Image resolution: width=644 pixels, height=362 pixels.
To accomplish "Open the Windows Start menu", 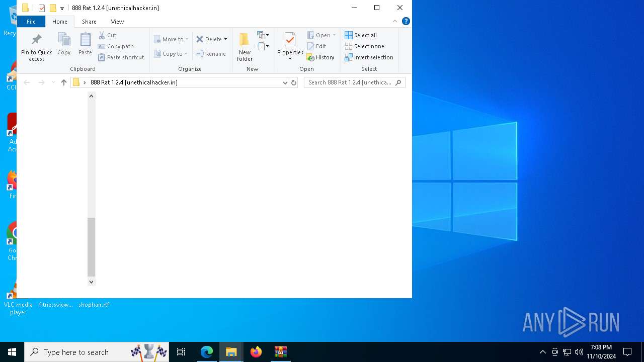I will [x=12, y=352].
